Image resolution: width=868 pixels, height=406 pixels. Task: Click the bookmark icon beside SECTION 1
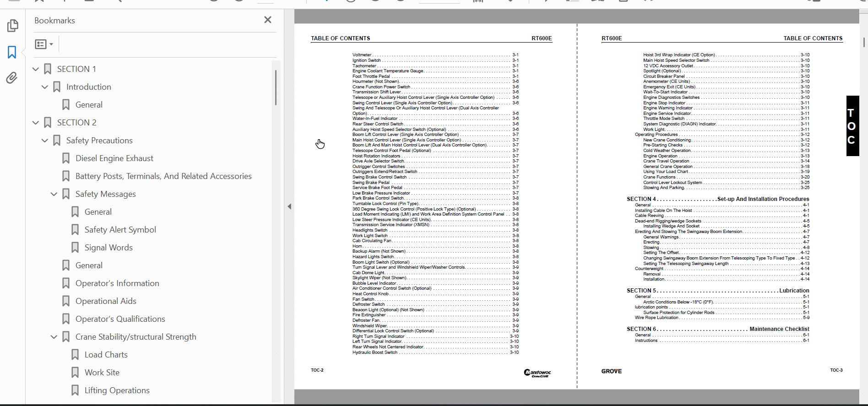(x=48, y=69)
